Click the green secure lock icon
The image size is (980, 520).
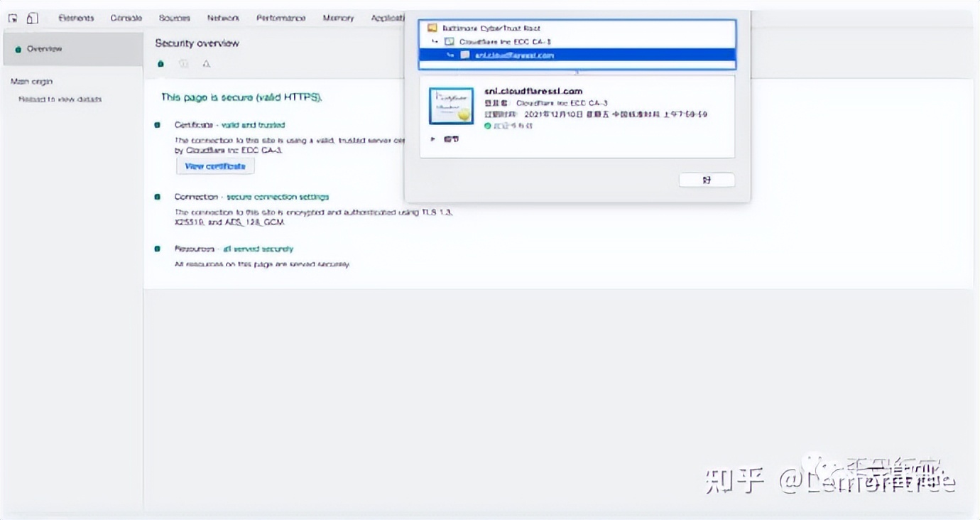pyautogui.click(x=160, y=63)
